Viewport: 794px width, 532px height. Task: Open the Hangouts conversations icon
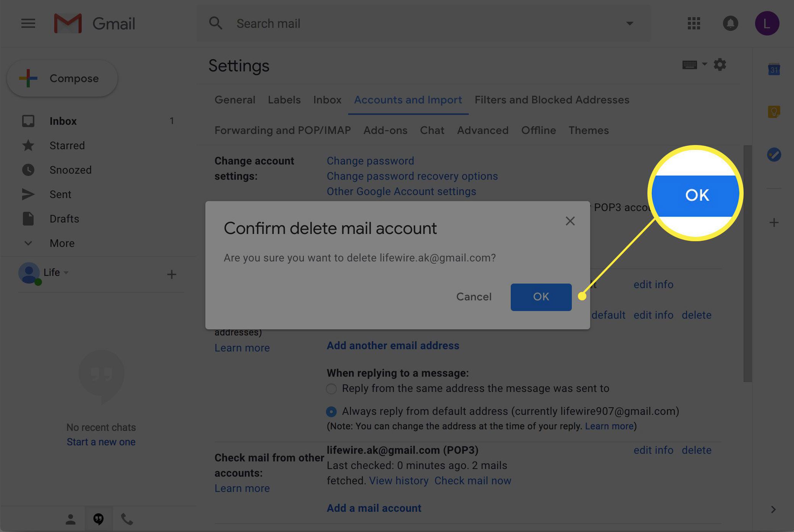pos(98,519)
